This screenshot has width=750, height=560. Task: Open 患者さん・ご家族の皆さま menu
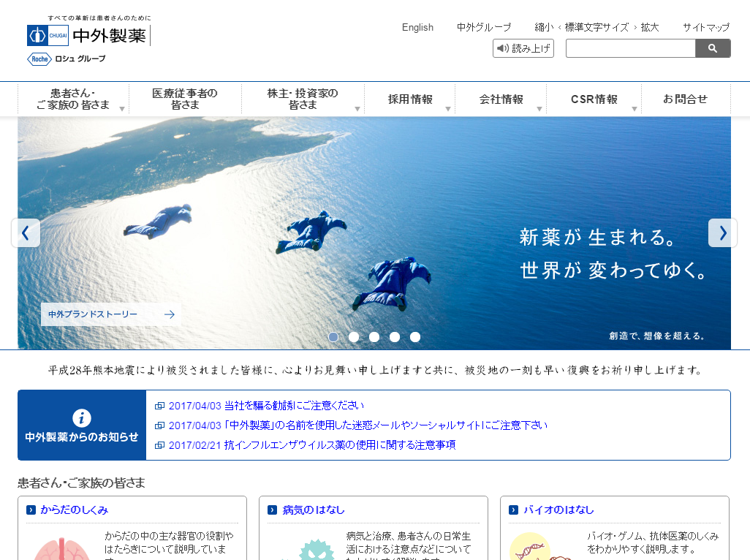(x=73, y=99)
